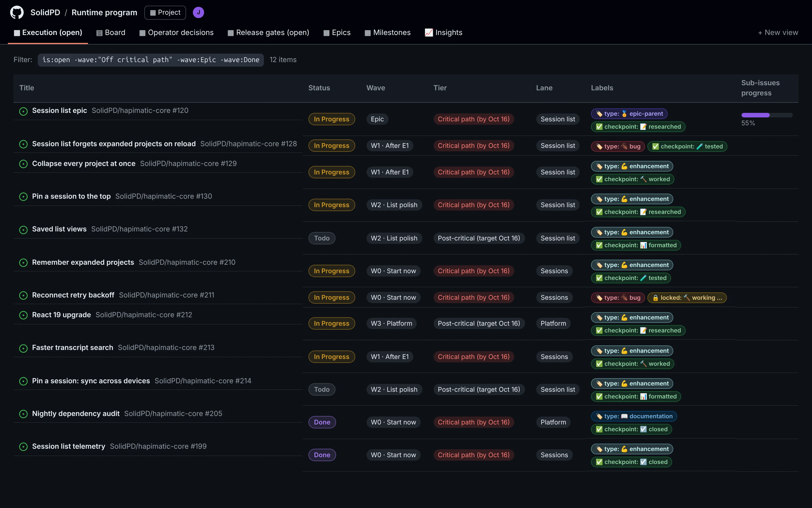Click Done status of Nightly dependency audit

322,422
